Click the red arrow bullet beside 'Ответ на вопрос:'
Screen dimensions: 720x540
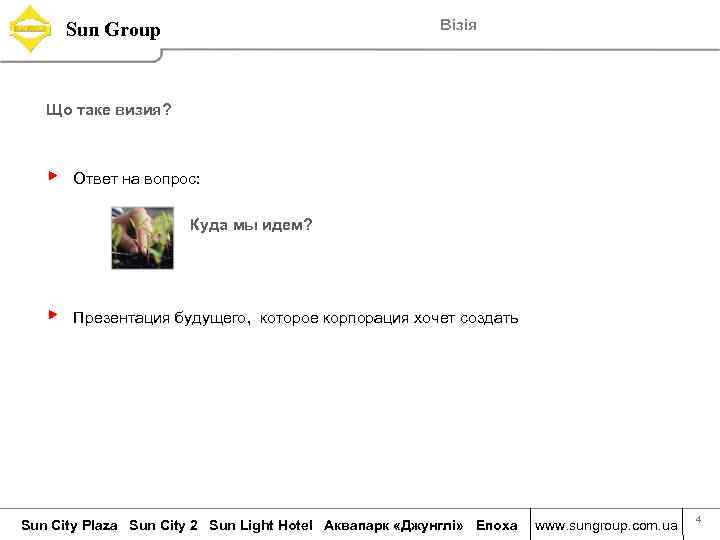tap(53, 176)
